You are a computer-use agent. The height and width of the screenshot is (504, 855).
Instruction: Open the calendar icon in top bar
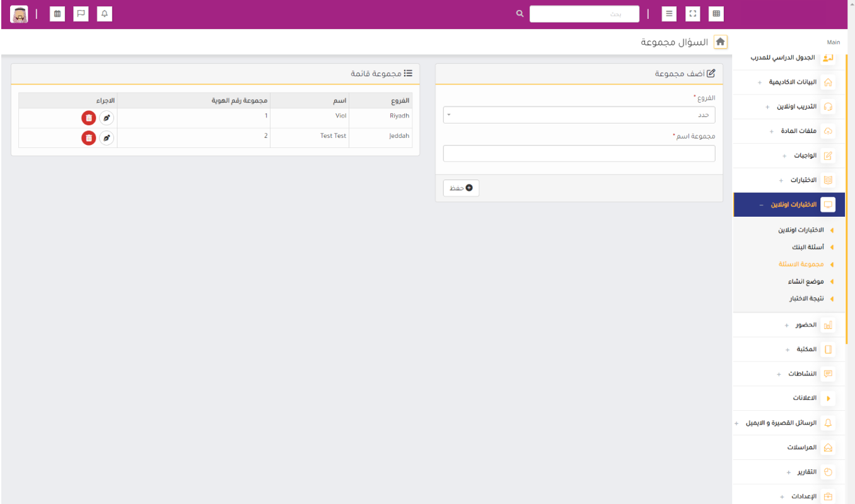57,14
